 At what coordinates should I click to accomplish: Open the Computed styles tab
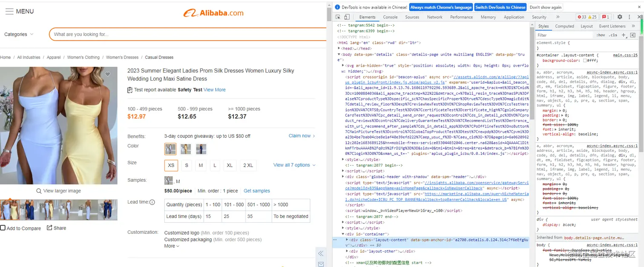click(564, 26)
